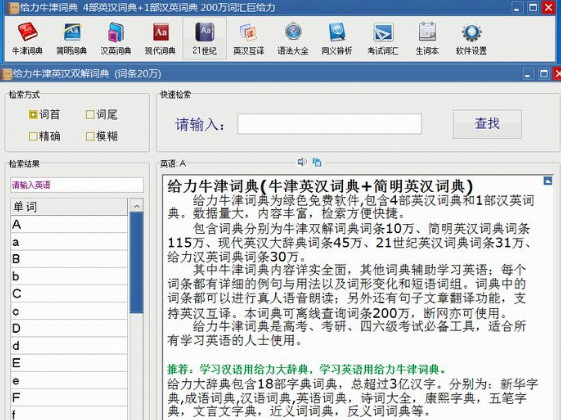Screen dimensions: 561x420
Task: Maximize the main 给力牛津词典 window
Action: click(533, 8)
